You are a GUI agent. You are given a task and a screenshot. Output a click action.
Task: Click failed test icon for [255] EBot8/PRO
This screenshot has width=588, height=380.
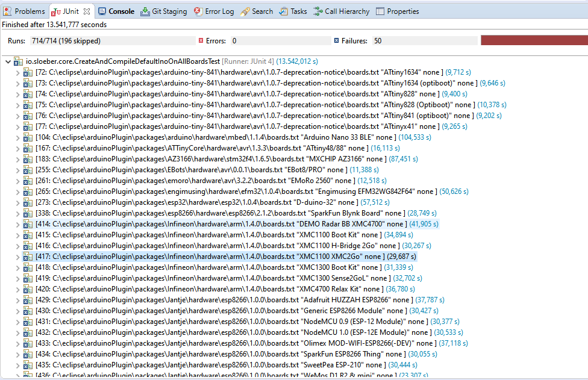pos(28,170)
